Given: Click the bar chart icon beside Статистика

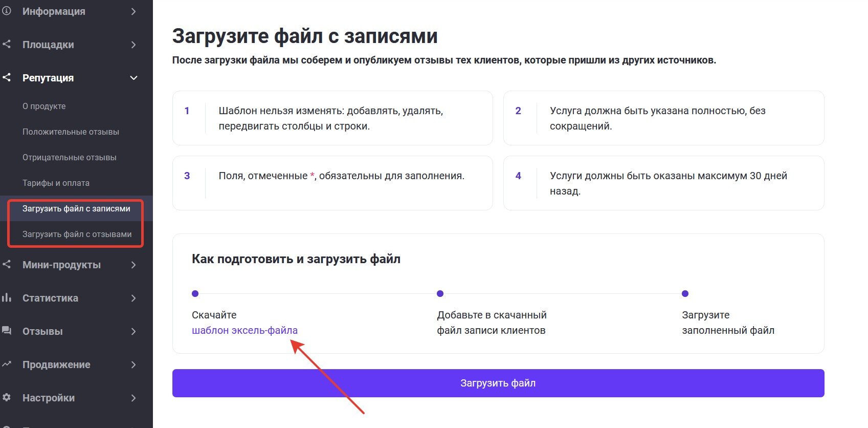Looking at the screenshot, I should point(6,297).
